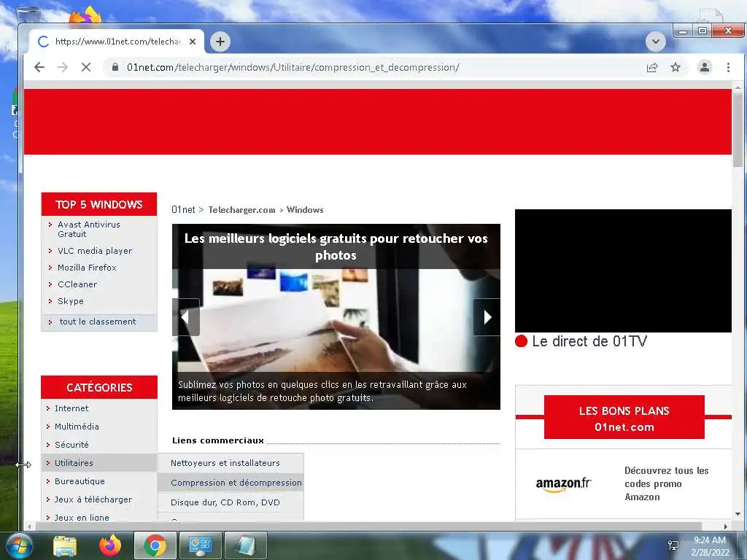This screenshot has height=560, width=747.
Task: Open Chrome three-dot menu
Action: (x=728, y=67)
